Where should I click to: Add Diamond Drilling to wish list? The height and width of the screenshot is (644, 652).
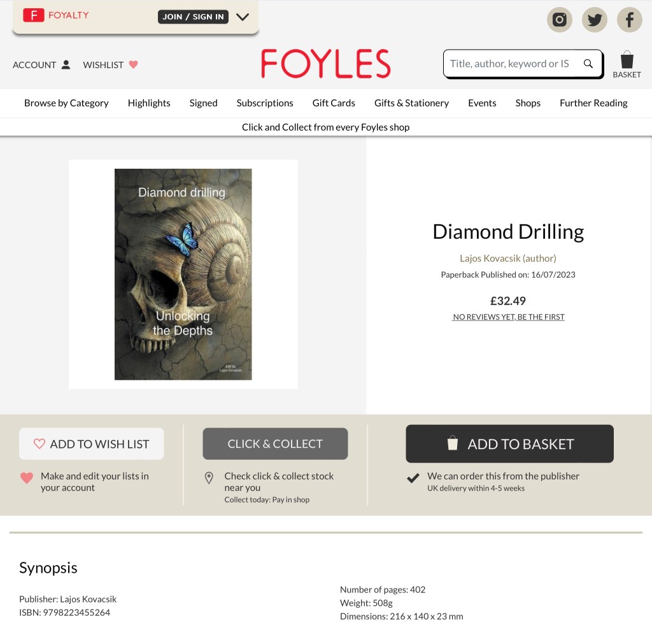[91, 444]
